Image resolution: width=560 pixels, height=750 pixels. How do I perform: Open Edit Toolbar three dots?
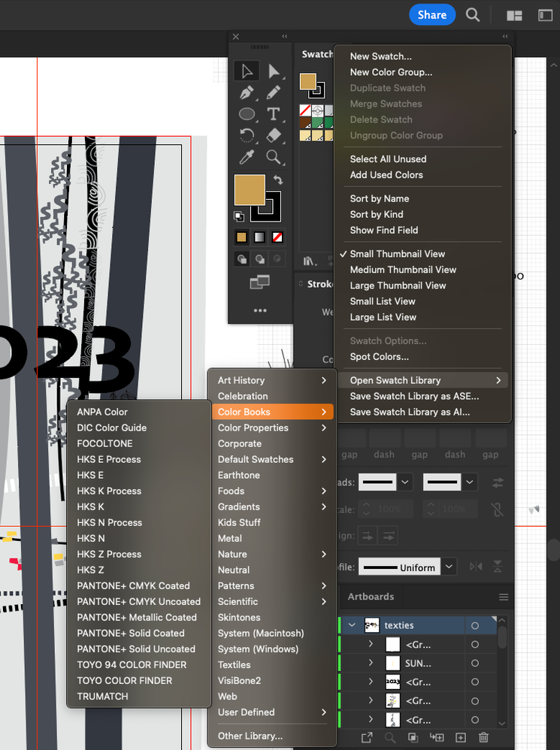tap(260, 310)
